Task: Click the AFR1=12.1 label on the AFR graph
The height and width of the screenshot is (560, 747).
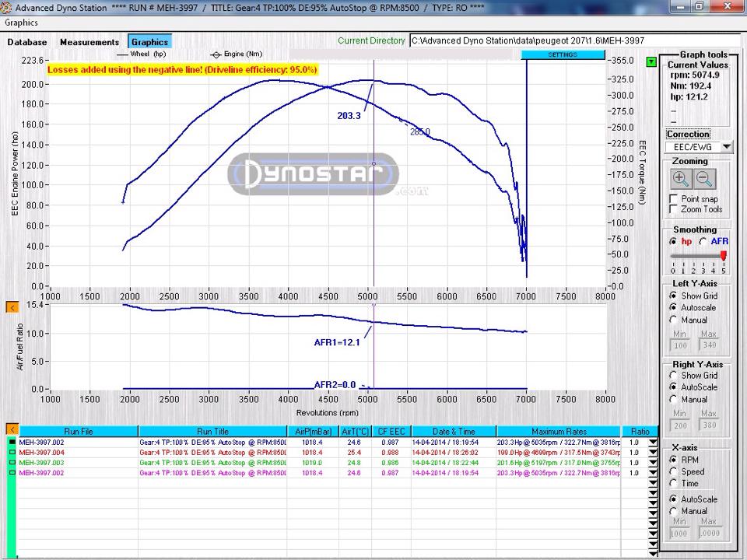Action: (337, 342)
